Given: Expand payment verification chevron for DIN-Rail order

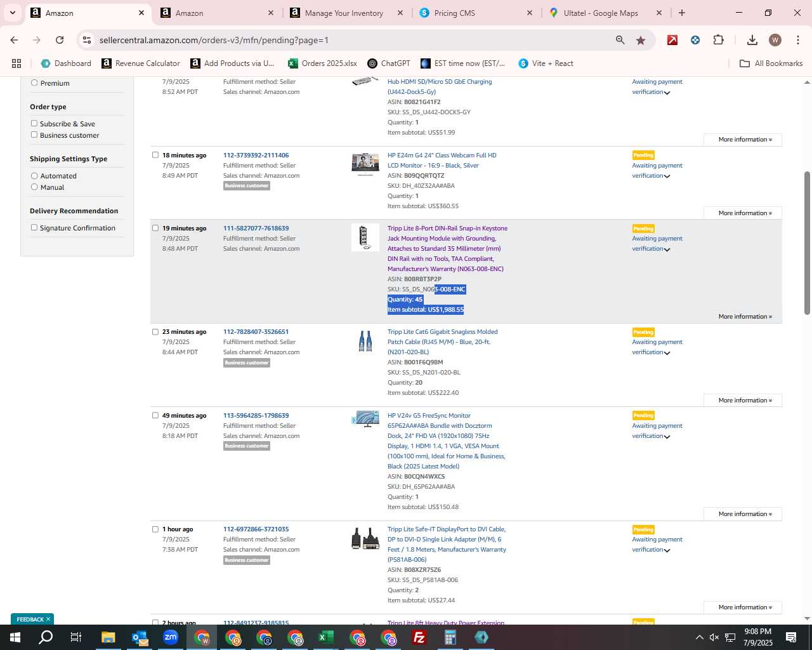Looking at the screenshot, I should coord(667,249).
